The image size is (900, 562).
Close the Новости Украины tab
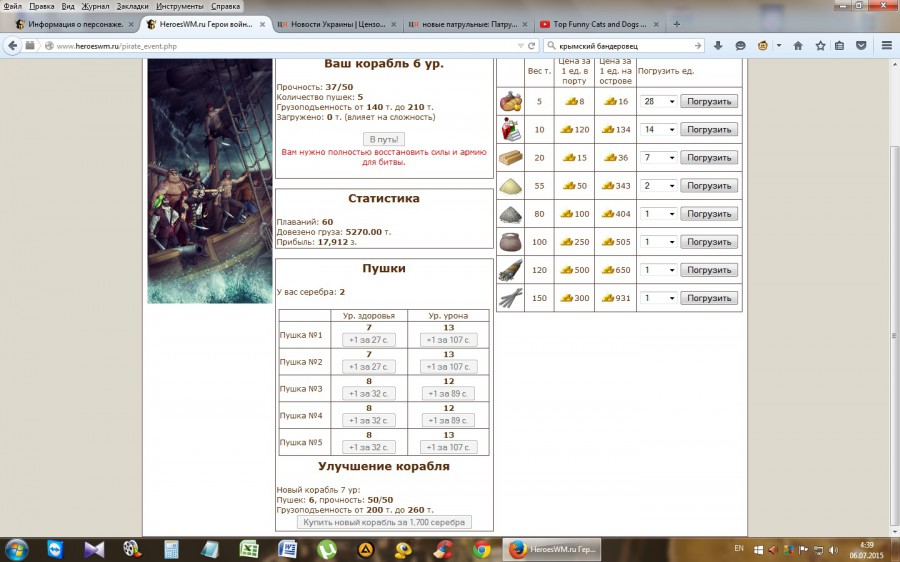[394, 25]
